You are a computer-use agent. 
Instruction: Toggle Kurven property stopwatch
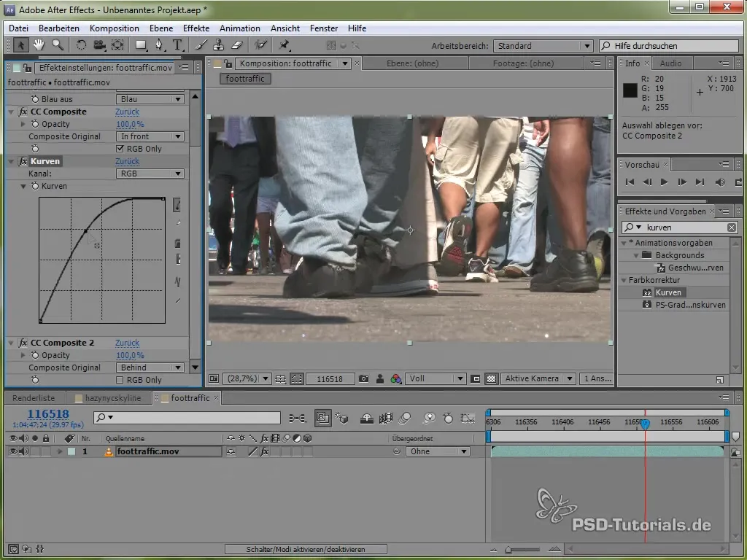pos(35,186)
